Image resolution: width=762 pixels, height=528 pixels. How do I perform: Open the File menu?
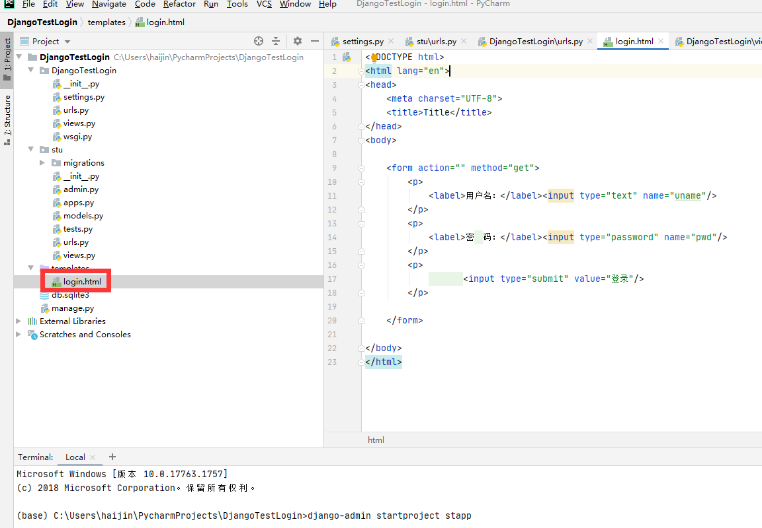[x=28, y=4]
